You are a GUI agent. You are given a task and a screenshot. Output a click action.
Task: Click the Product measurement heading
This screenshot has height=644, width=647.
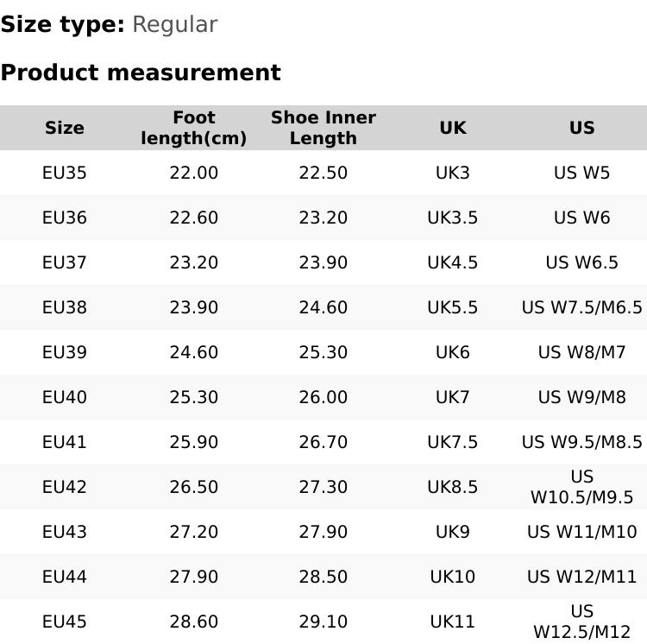(141, 73)
